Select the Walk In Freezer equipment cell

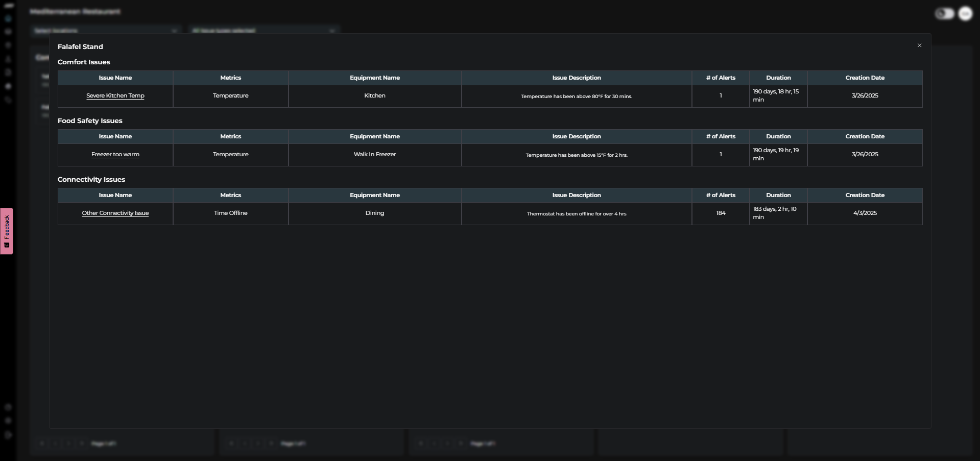click(375, 155)
